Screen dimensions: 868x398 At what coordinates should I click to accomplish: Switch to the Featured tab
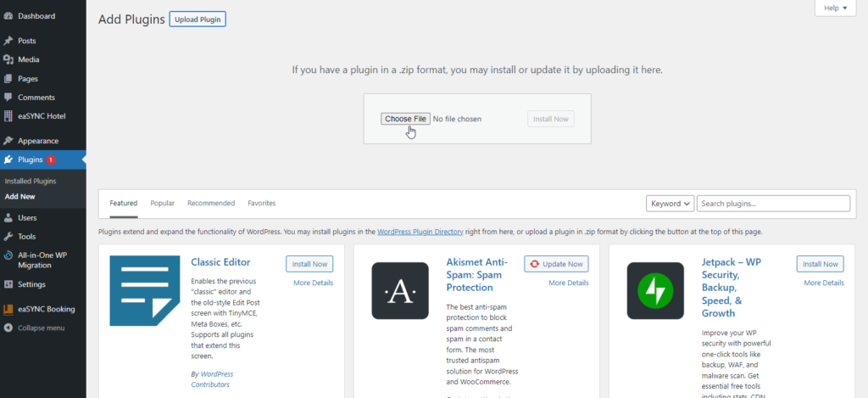point(124,204)
